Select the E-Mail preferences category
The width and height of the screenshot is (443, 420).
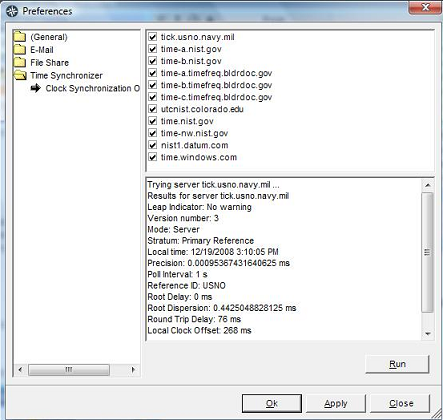[x=42, y=50]
